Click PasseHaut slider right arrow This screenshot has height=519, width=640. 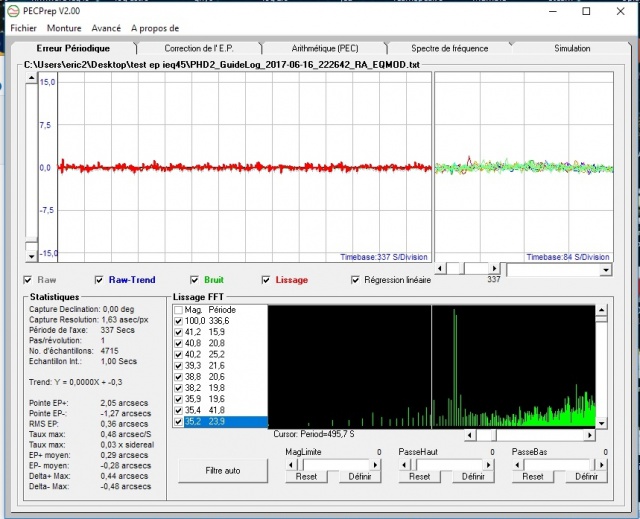click(x=489, y=464)
